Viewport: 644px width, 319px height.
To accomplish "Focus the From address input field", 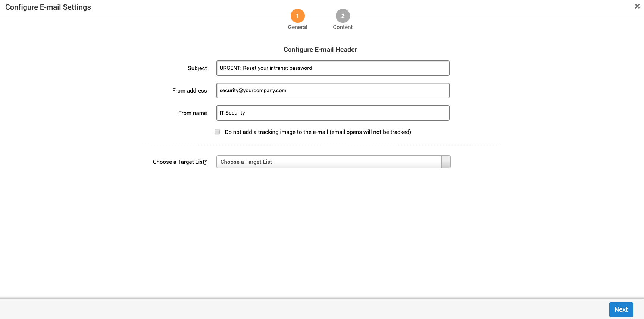I will point(332,91).
